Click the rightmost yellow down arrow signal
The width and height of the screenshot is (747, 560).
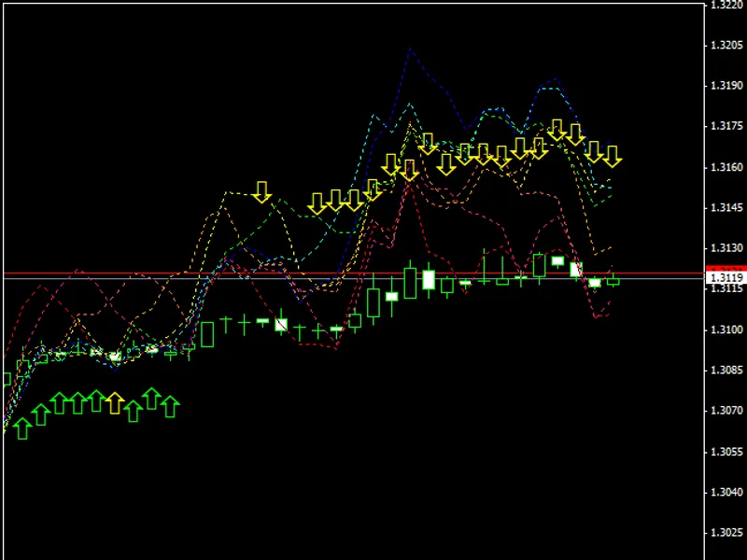(x=613, y=157)
